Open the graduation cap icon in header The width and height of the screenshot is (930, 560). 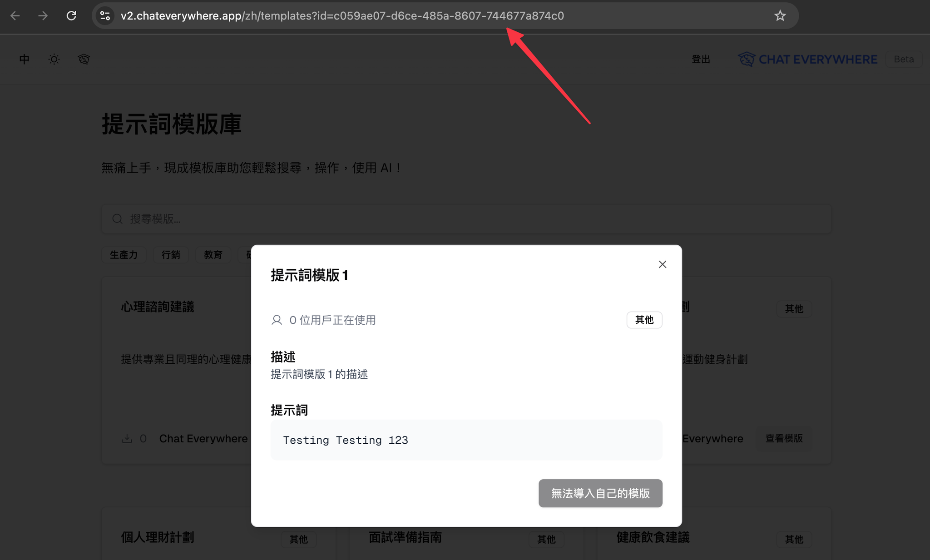click(x=84, y=59)
